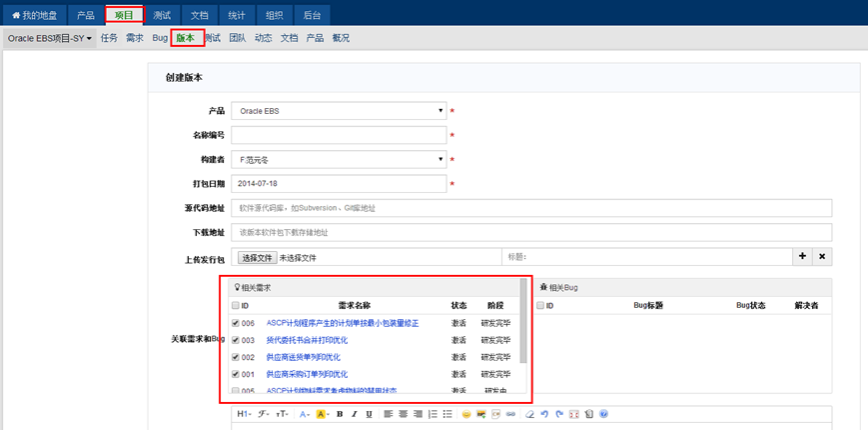Toggle select-all ID checkbox in 相关Bug table
Image resolution: width=868 pixels, height=430 pixels.
[540, 306]
